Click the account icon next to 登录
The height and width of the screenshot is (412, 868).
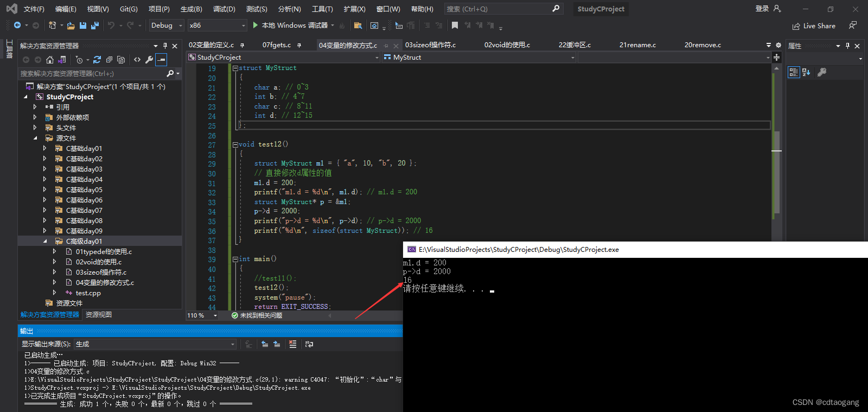click(777, 9)
